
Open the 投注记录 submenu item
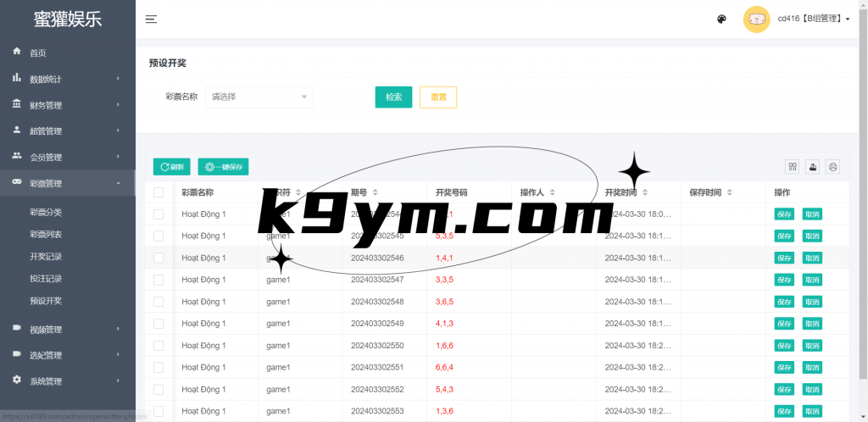[46, 279]
